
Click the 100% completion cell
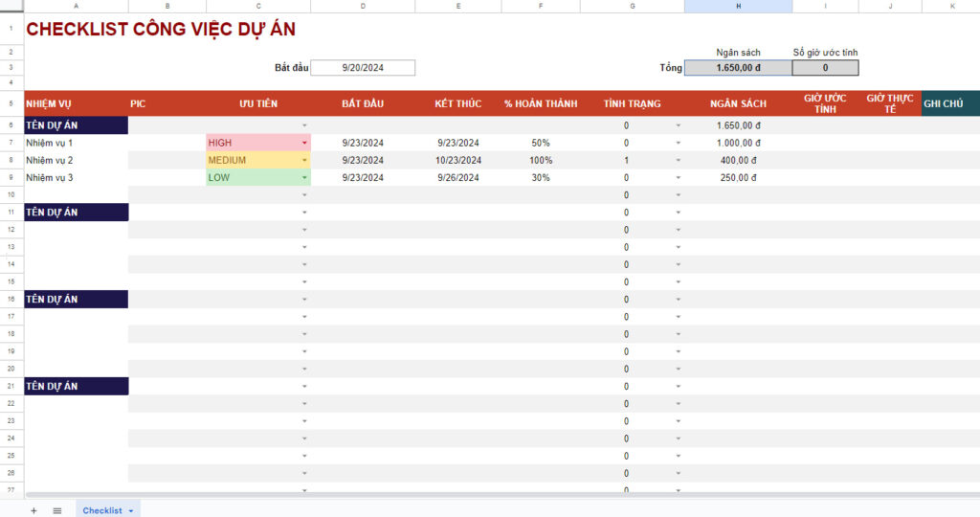[x=540, y=161]
